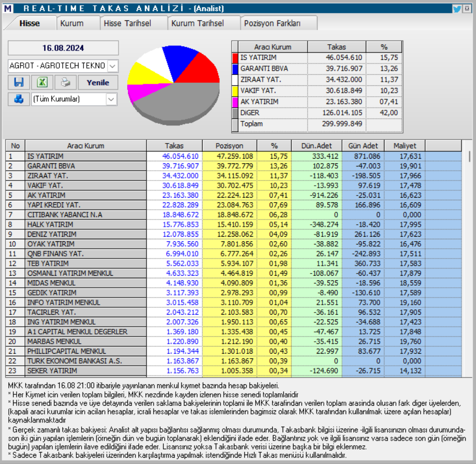Click Maliyet value 19,901
Image resolution: width=476 pixels, height=464 pixels.
411,166
